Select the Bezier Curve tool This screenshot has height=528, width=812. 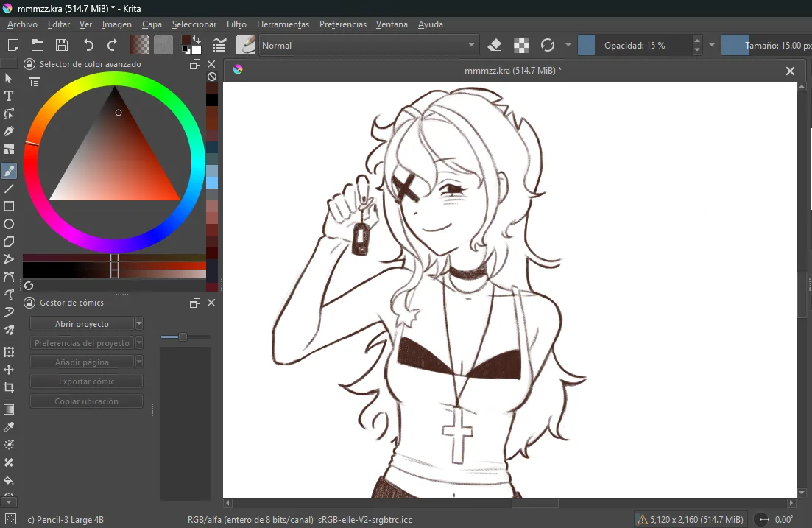click(x=8, y=277)
